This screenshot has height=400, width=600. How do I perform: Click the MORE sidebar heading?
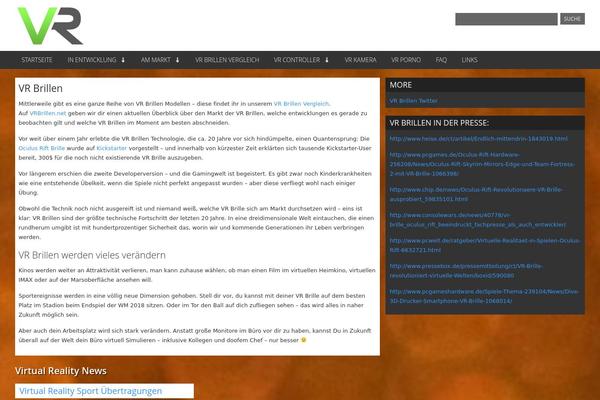click(x=401, y=85)
